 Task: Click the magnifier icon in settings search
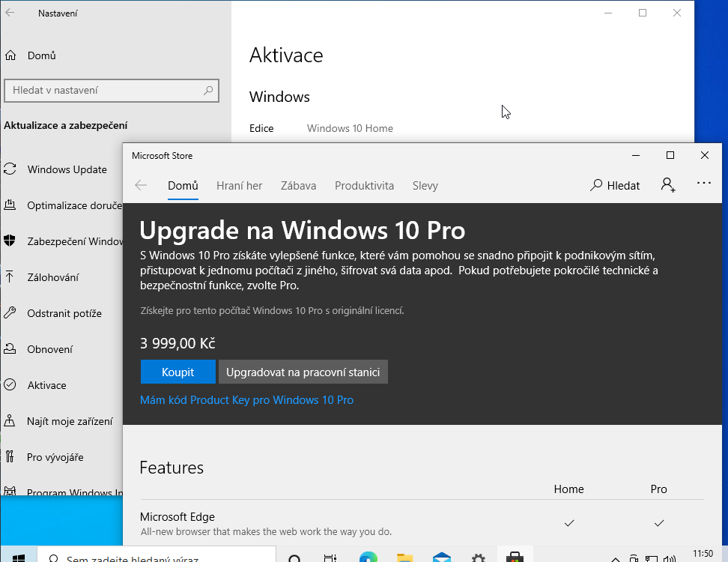tap(208, 91)
